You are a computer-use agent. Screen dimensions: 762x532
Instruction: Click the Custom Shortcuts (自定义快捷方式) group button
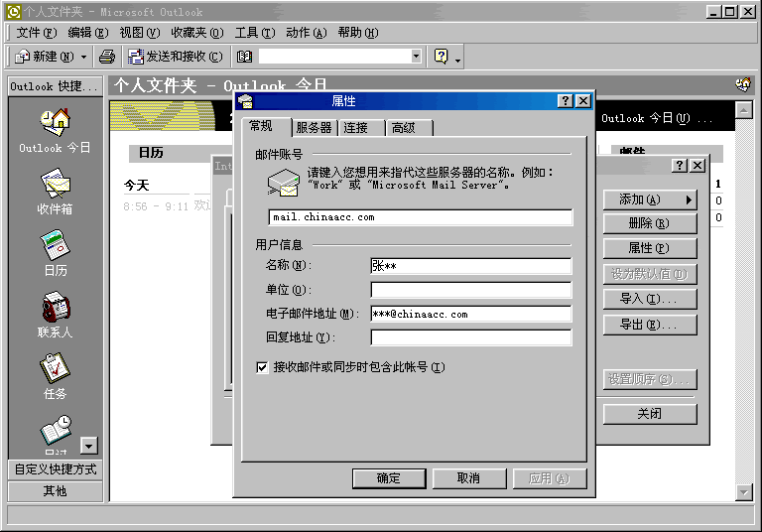coord(55,469)
